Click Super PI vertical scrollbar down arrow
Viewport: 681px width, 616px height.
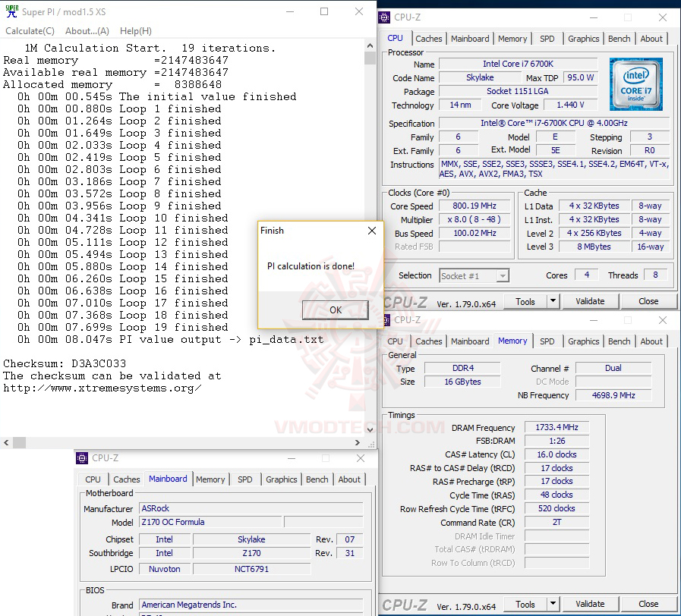point(370,430)
